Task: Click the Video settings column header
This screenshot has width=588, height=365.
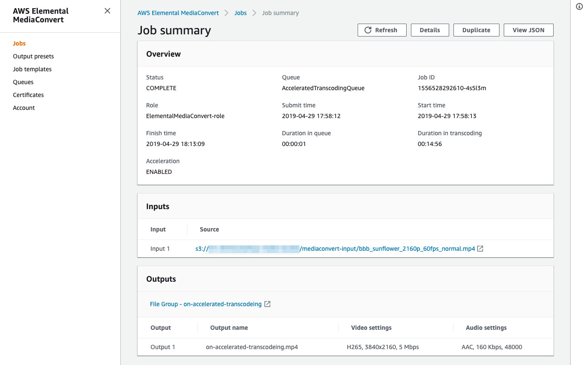Action: [371, 328]
